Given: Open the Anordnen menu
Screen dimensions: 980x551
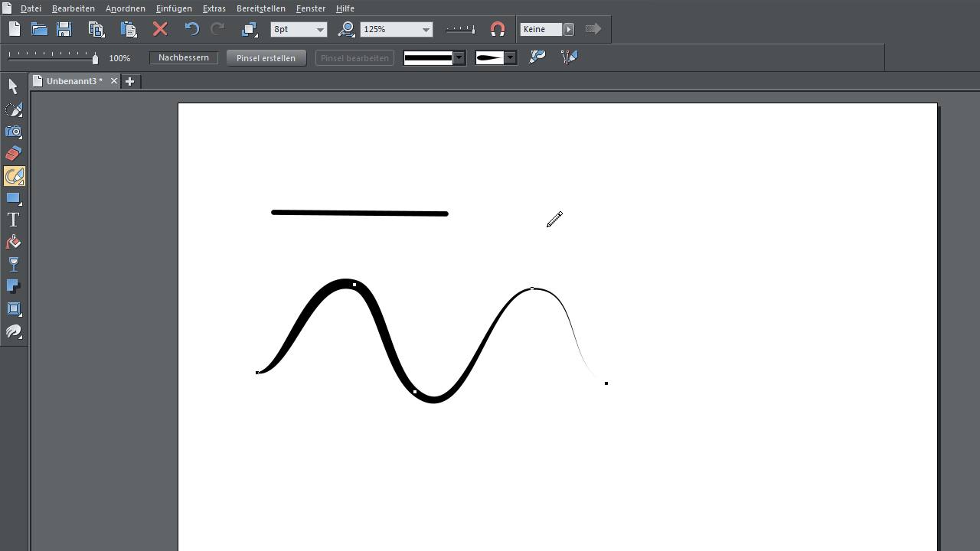Looking at the screenshot, I should [x=126, y=8].
